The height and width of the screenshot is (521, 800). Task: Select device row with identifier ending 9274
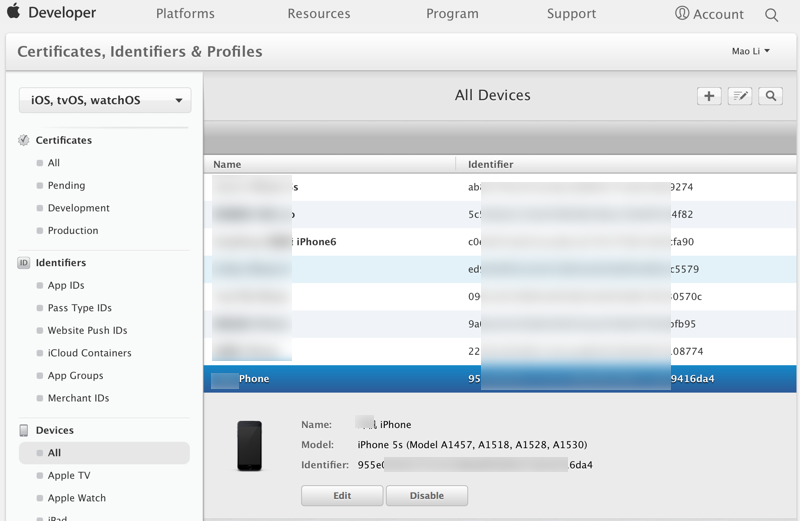point(500,187)
